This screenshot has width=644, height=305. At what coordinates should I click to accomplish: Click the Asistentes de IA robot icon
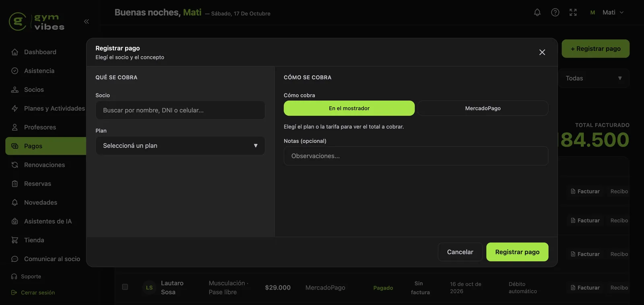[15, 221]
